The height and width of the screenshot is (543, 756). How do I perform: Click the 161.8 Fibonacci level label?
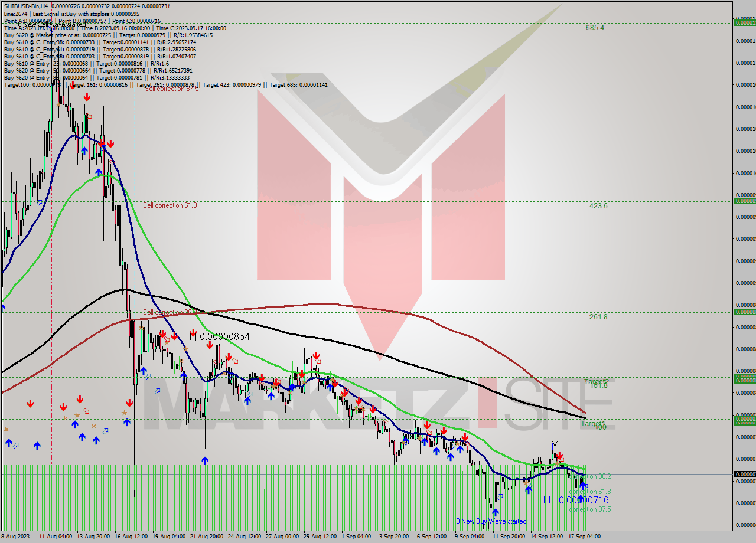click(598, 385)
